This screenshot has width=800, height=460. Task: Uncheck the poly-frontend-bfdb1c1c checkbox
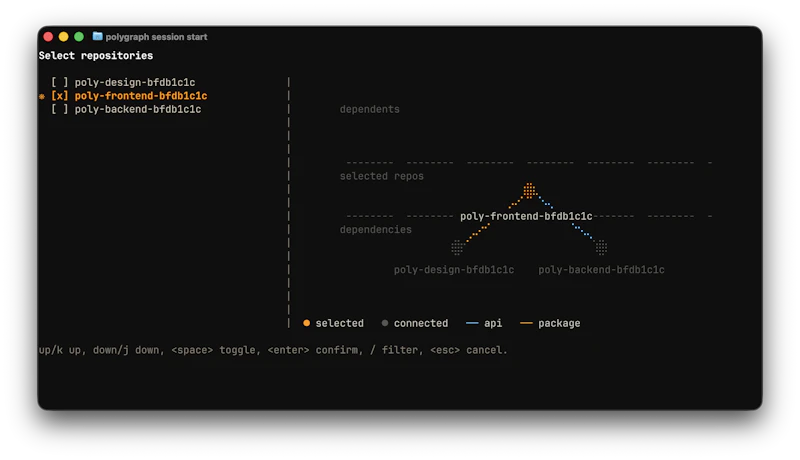pos(59,95)
